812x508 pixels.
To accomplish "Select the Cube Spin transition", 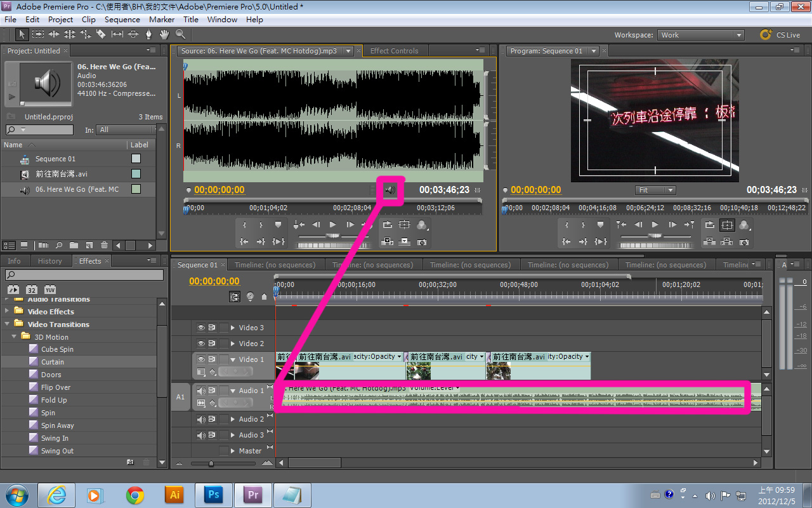I will tap(57, 349).
